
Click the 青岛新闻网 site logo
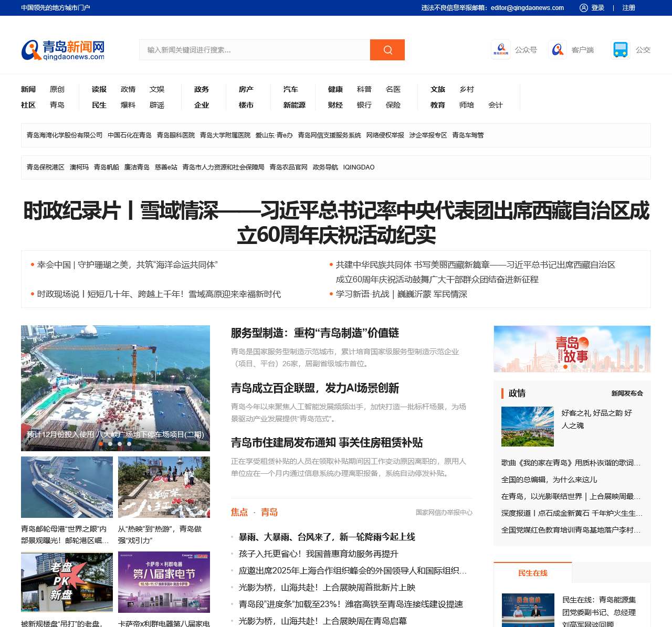click(x=63, y=50)
